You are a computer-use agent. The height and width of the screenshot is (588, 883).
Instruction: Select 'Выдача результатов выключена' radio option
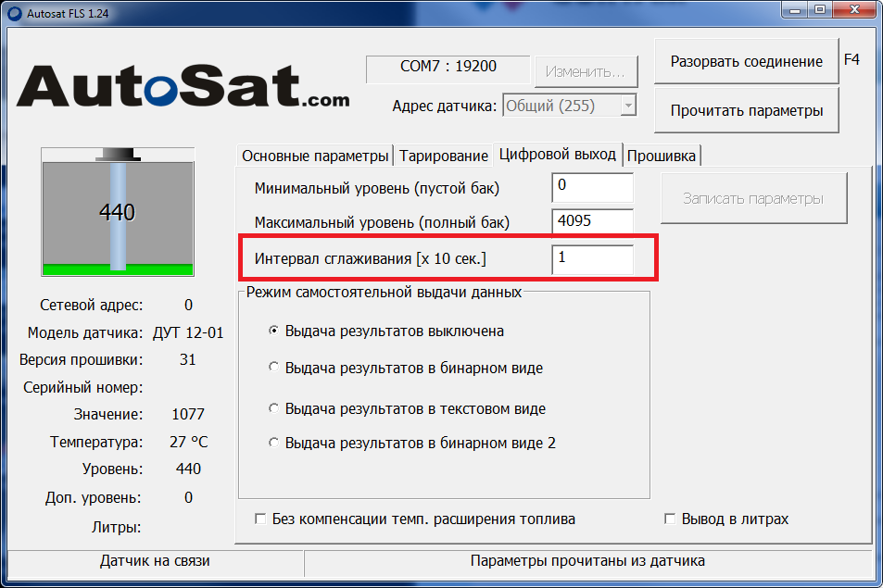coord(273,331)
